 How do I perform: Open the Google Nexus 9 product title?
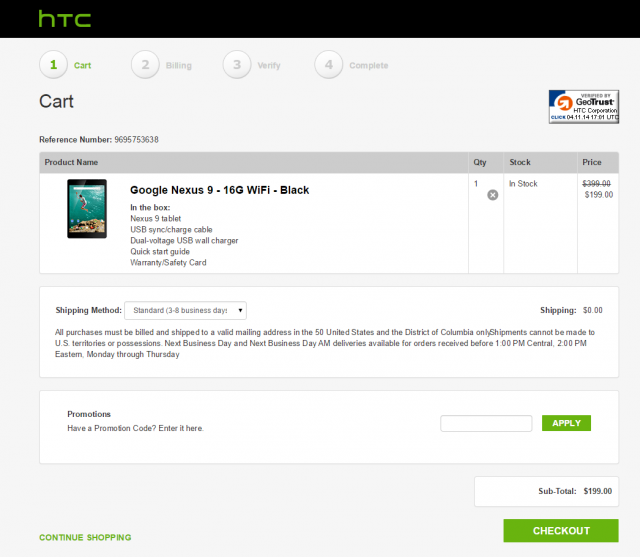[219, 190]
